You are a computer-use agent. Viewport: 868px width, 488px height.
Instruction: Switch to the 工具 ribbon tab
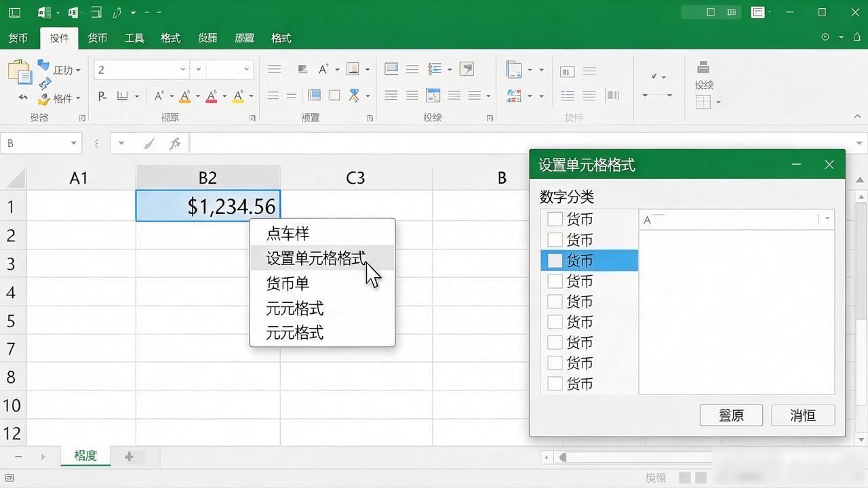(134, 38)
